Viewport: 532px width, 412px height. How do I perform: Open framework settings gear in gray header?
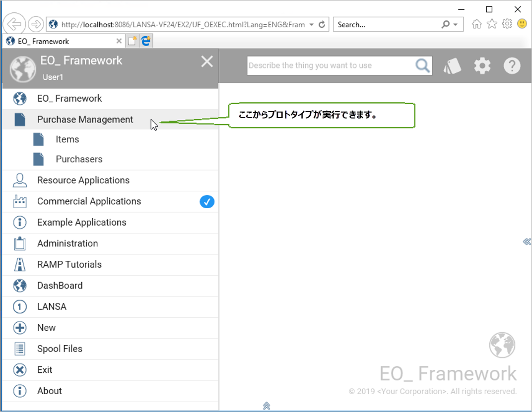click(482, 66)
